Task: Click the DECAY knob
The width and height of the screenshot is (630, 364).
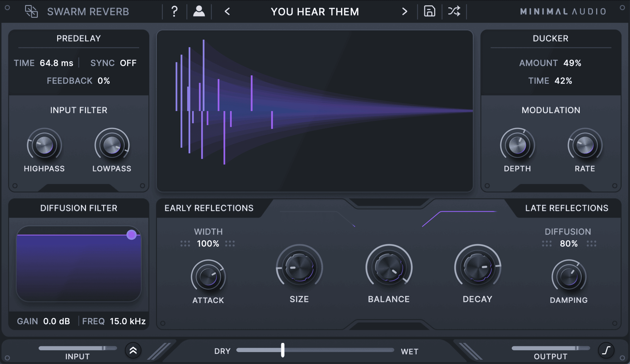Action: (477, 267)
